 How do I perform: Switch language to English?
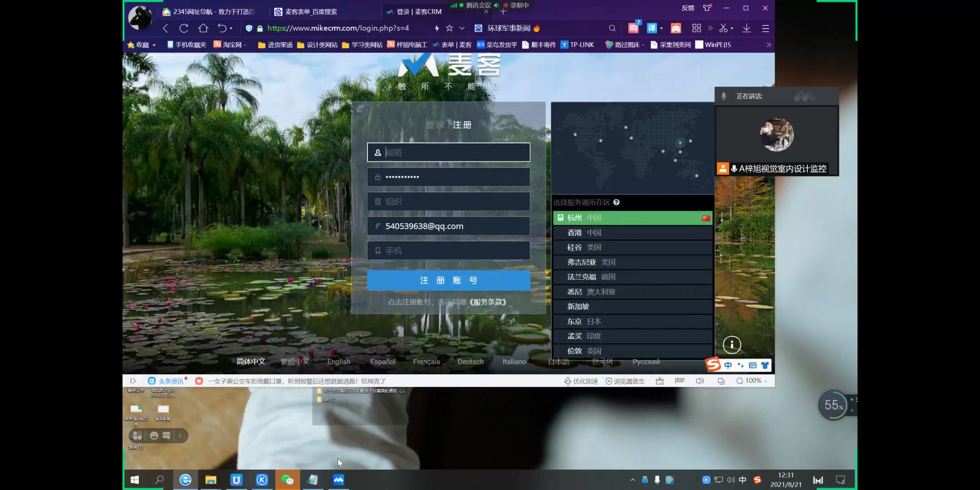point(338,362)
